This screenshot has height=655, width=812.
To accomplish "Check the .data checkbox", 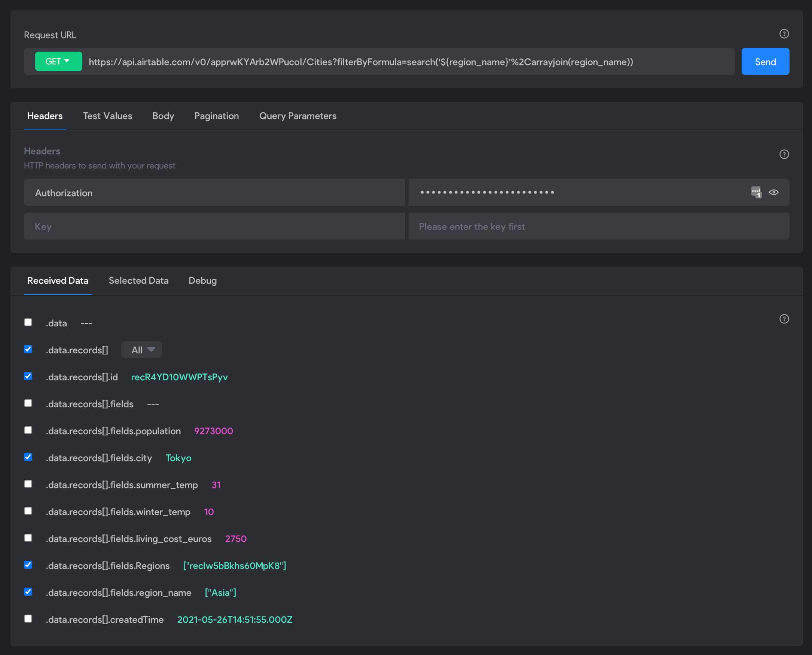I will click(x=28, y=322).
